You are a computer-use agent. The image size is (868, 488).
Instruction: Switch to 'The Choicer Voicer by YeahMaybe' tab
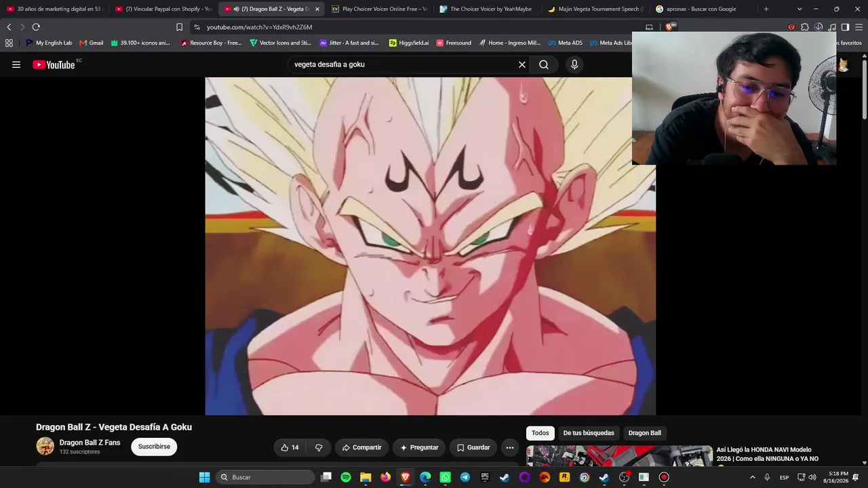tap(487, 9)
